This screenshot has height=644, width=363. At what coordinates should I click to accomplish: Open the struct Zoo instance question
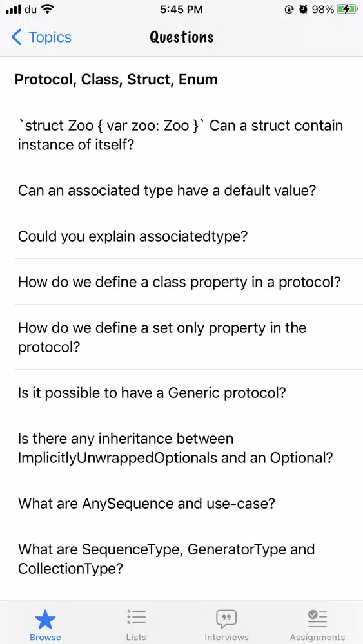181,135
